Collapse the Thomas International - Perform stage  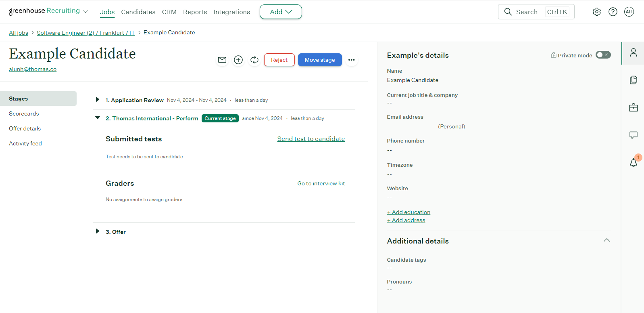[x=97, y=118]
